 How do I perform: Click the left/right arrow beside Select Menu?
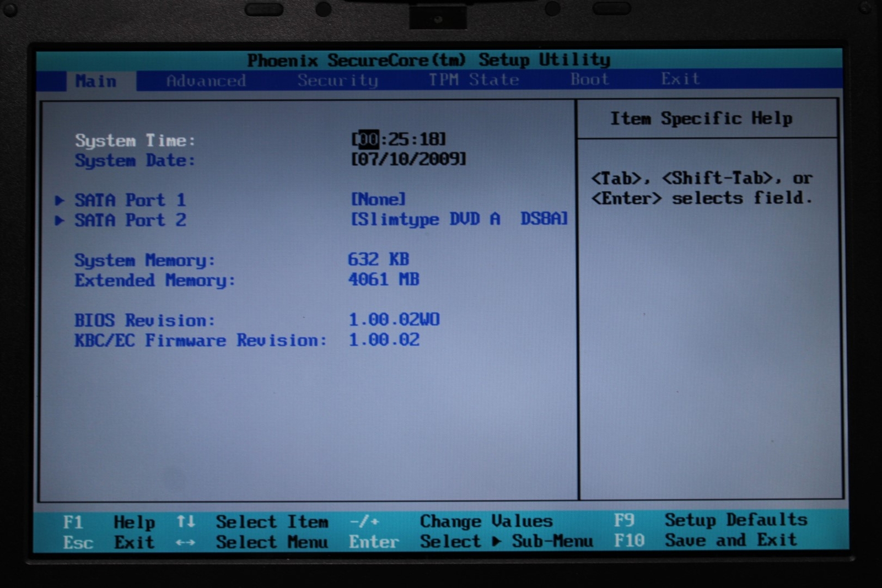tap(185, 543)
